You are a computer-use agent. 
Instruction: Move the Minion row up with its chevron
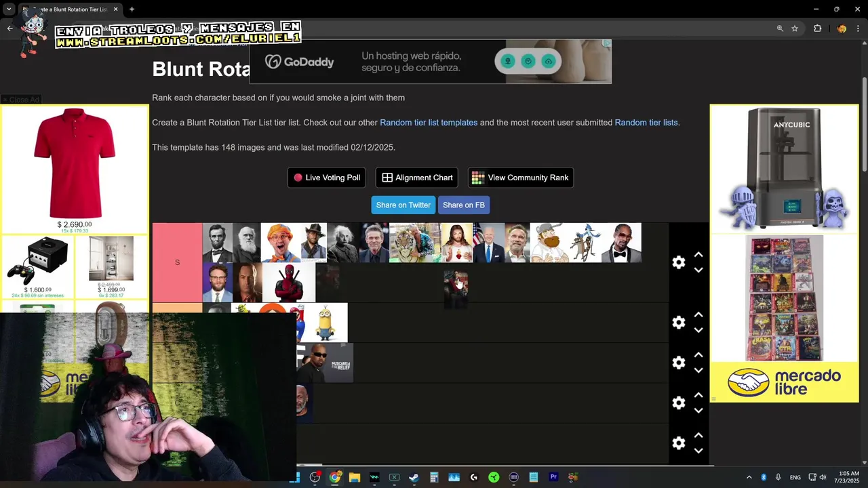point(698,315)
